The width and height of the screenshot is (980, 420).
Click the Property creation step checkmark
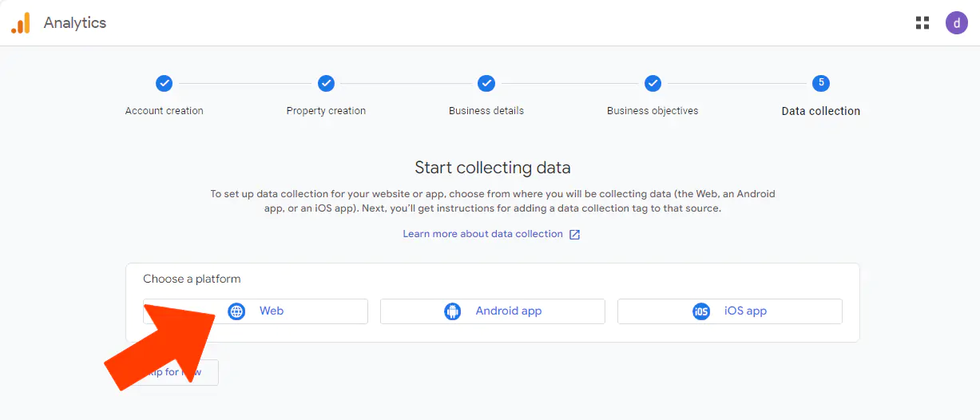(x=326, y=83)
